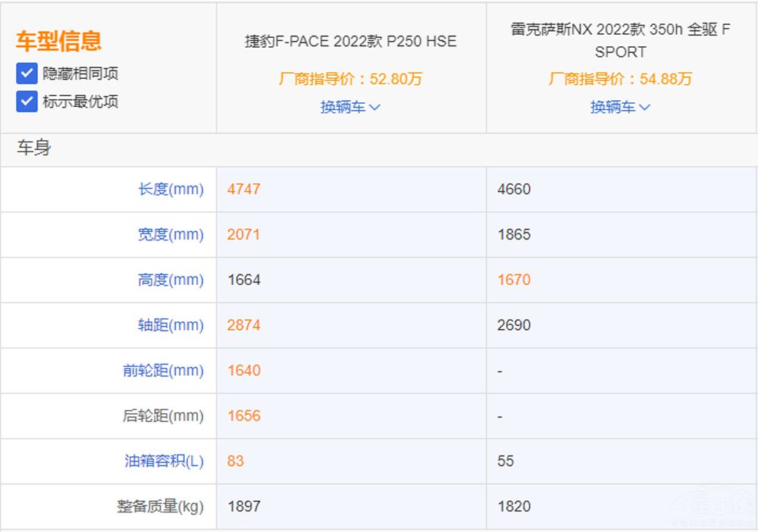Select the highlighted 4747 length value
The width and height of the screenshot is (758, 532).
[x=243, y=189]
